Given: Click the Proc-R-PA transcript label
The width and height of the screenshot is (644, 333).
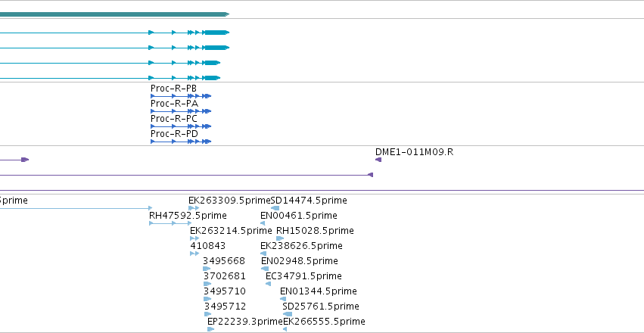Looking at the screenshot, I should click(x=174, y=104).
